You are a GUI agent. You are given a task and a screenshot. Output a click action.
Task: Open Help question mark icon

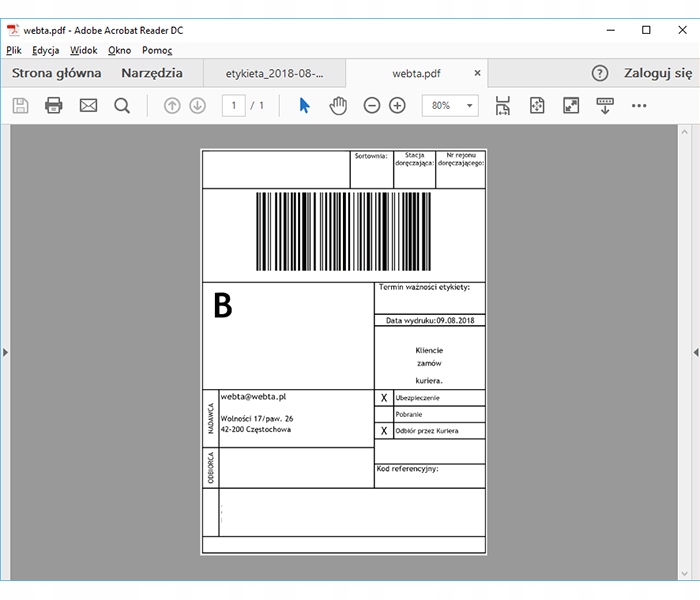(600, 73)
